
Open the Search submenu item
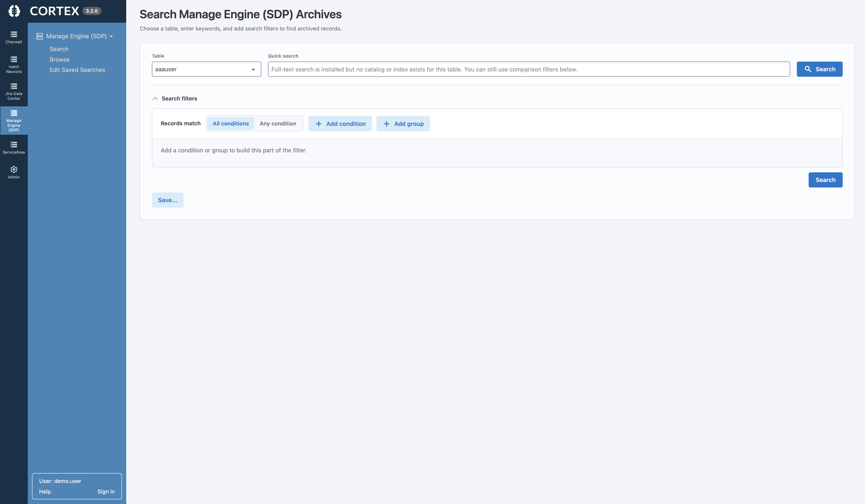59,49
